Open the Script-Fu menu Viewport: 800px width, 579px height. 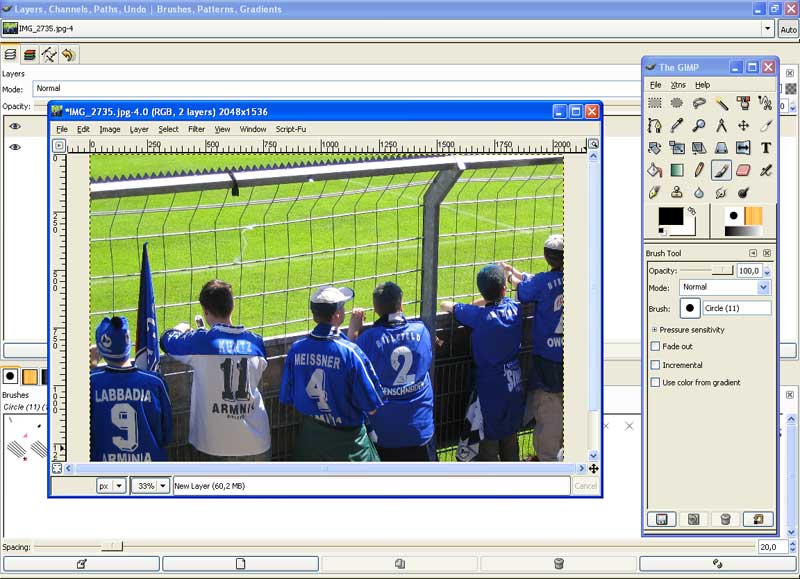point(291,129)
